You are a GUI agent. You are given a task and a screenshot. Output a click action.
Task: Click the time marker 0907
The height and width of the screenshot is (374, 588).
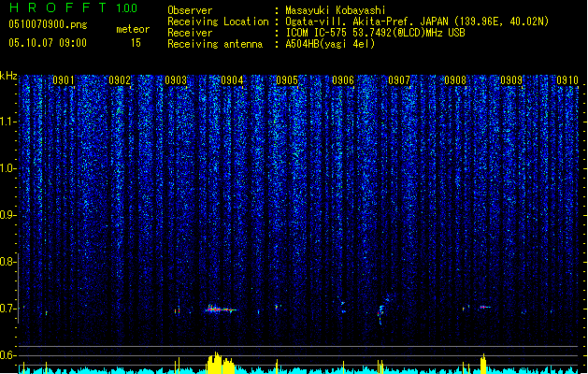399,80
